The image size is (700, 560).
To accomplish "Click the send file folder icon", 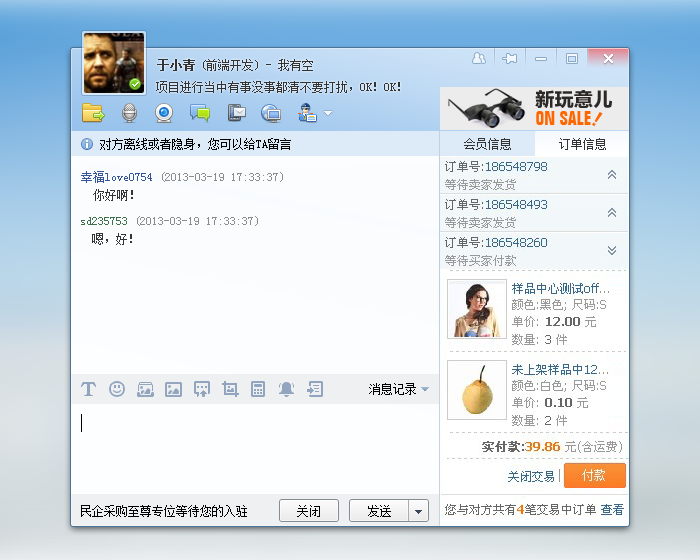I will click(92, 112).
